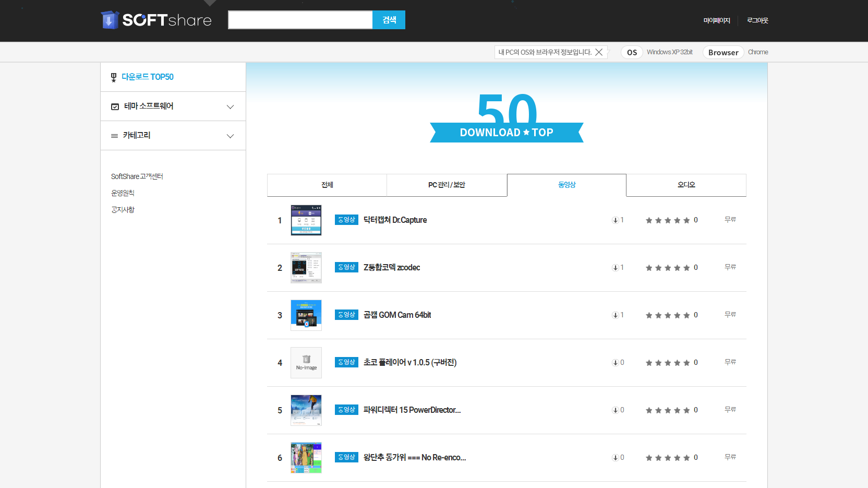
Task: Open SoftShare 고객센터 link
Action: click(137, 176)
